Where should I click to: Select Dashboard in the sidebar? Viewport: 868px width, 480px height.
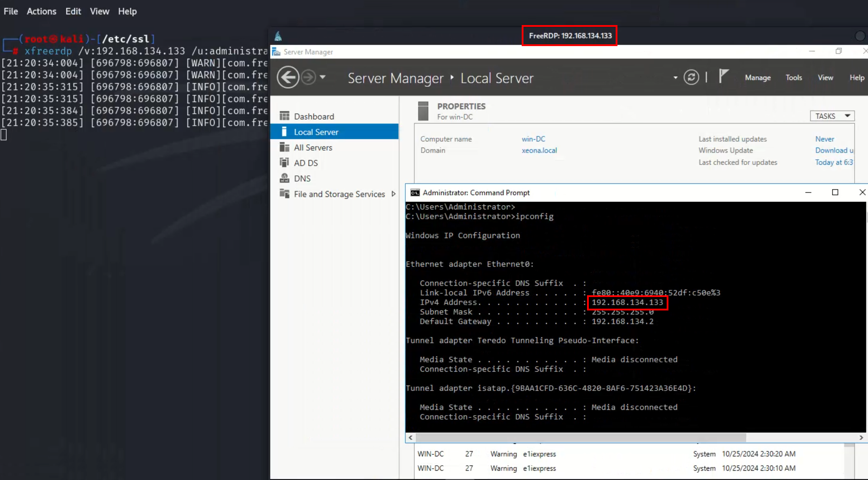pyautogui.click(x=334, y=116)
